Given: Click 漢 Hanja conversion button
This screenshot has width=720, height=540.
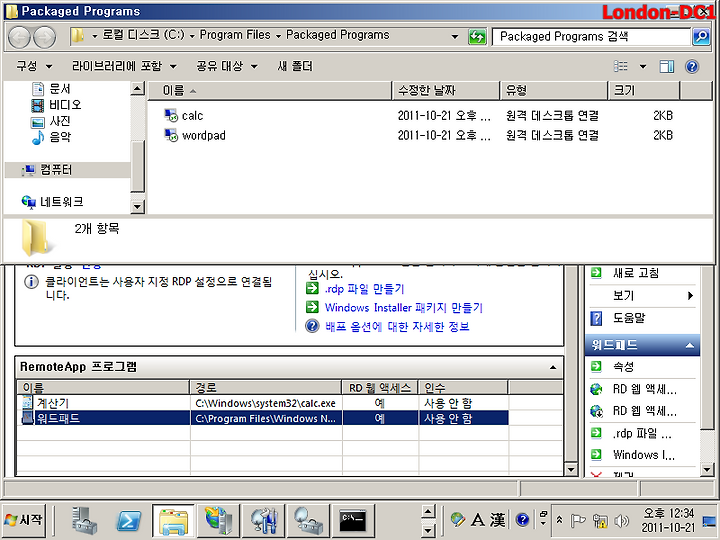Looking at the screenshot, I should point(498,520).
